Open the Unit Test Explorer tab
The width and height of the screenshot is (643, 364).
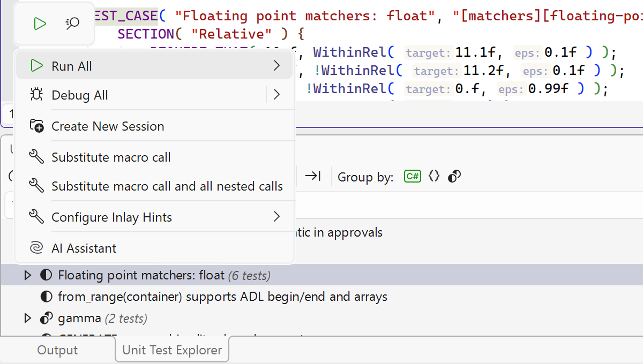pos(172,350)
